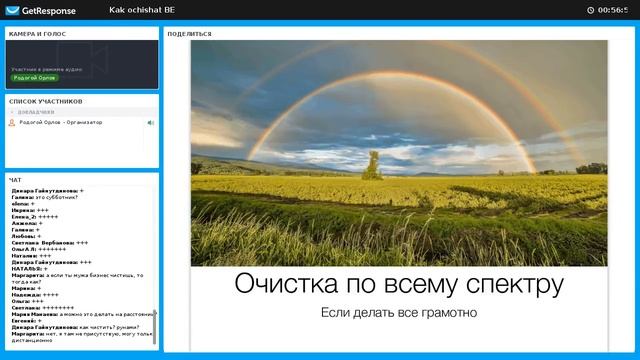This screenshot has height=360, width=640.
Task: Collapse the Докладчики group in the participant list
Action: click(x=12, y=112)
